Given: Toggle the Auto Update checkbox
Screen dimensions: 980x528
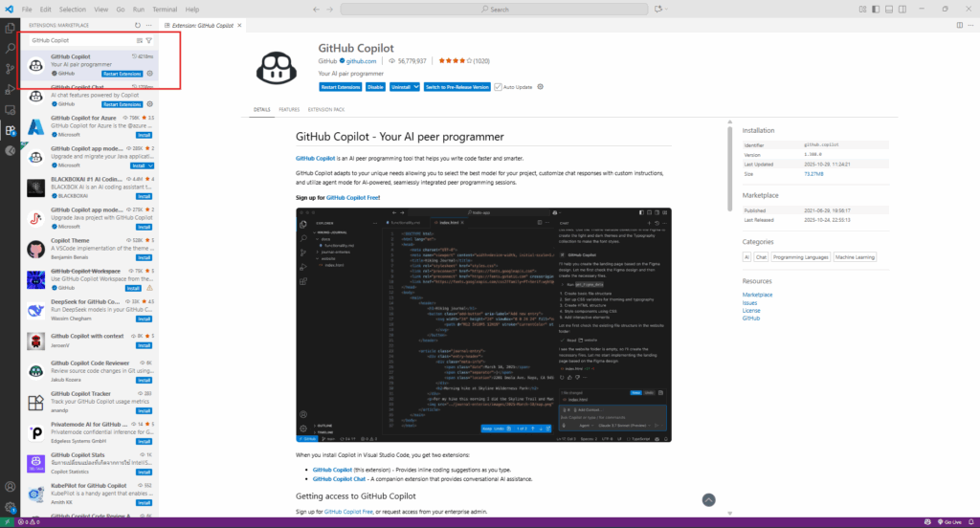Looking at the screenshot, I should pos(498,87).
